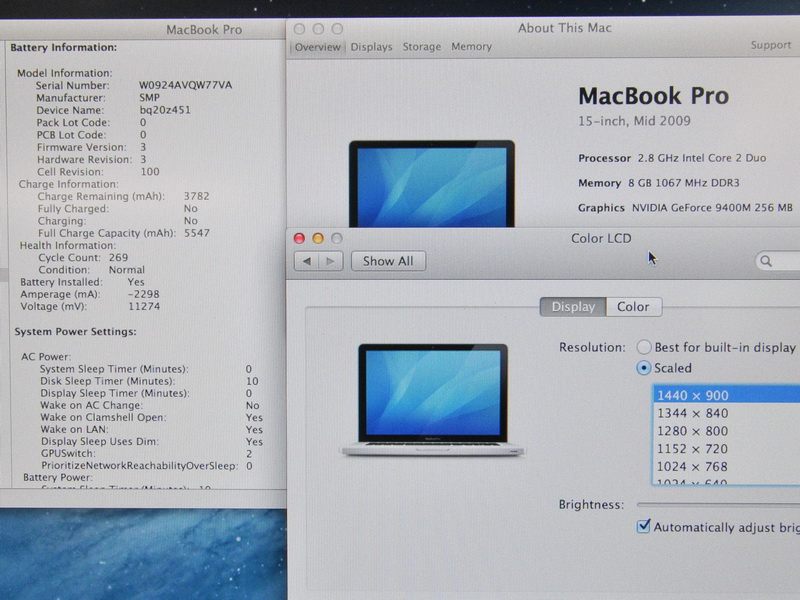
Task: Click the Condition value Normal
Action: (127, 270)
